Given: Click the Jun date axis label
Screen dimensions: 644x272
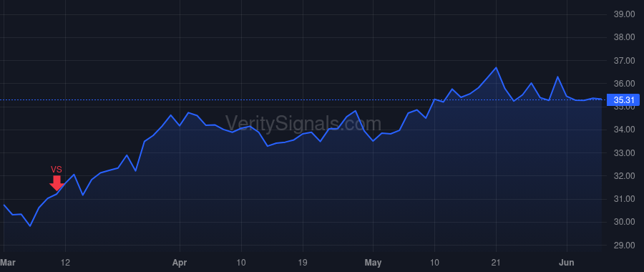Looking at the screenshot, I should pyautogui.click(x=567, y=262).
